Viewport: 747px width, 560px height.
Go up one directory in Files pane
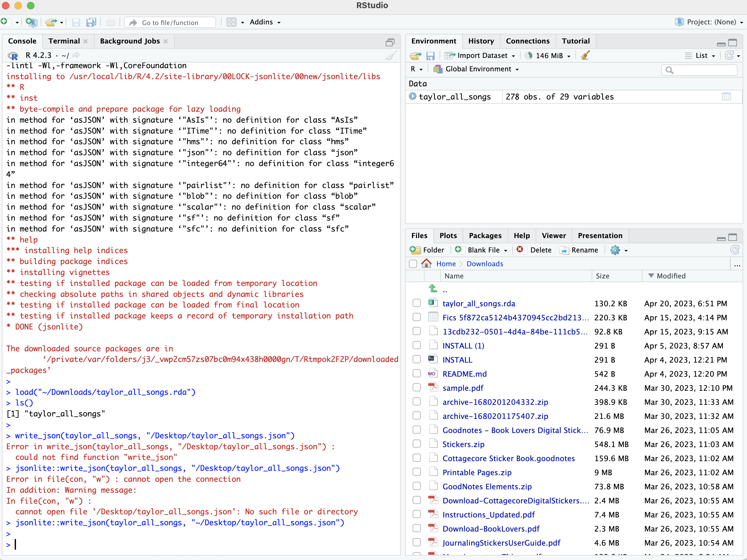[x=433, y=289]
